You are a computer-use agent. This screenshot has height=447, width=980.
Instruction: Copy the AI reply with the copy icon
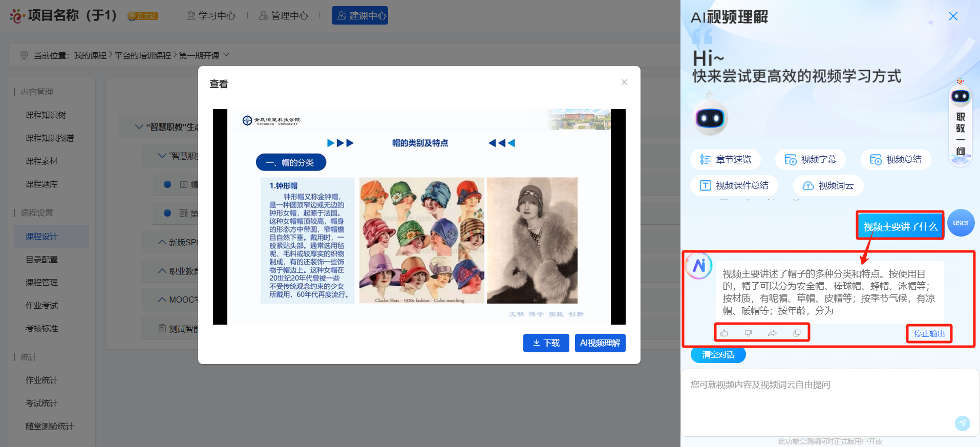click(x=797, y=333)
